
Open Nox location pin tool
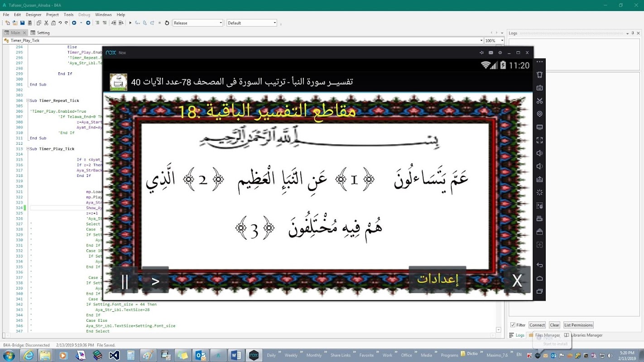pos(539,114)
